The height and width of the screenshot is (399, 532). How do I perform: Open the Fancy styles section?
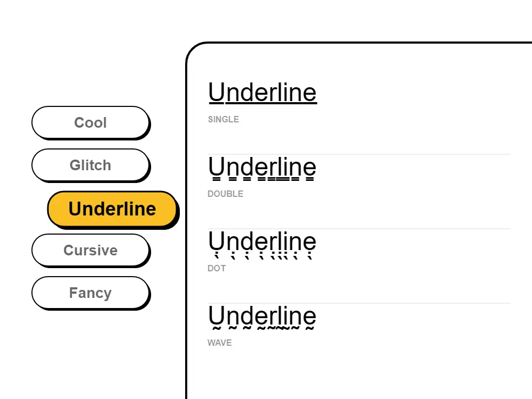[91, 293]
